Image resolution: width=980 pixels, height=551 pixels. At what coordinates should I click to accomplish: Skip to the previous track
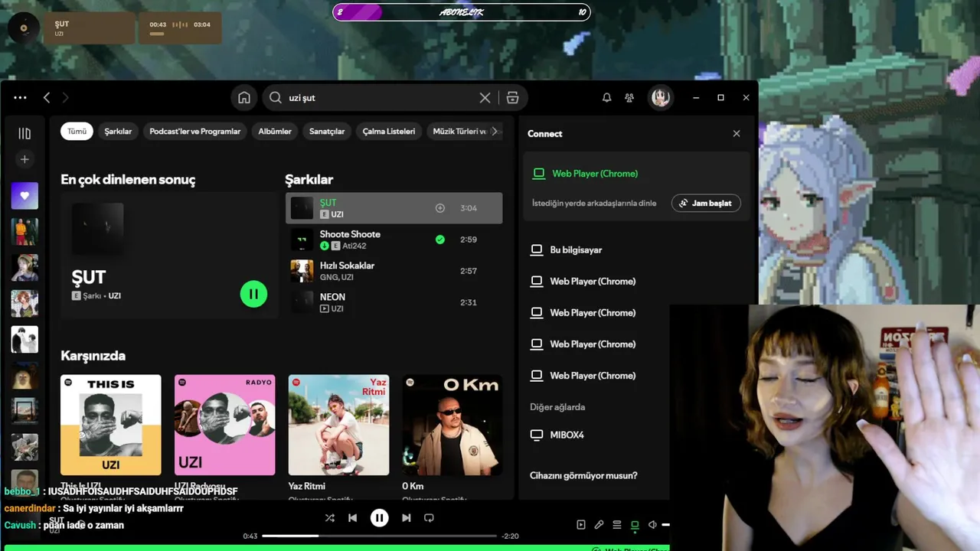click(x=352, y=518)
